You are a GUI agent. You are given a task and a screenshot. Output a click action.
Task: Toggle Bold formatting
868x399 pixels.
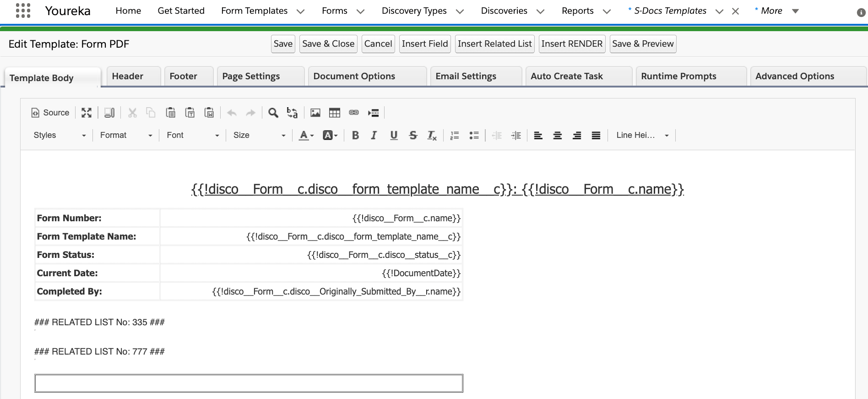(355, 135)
